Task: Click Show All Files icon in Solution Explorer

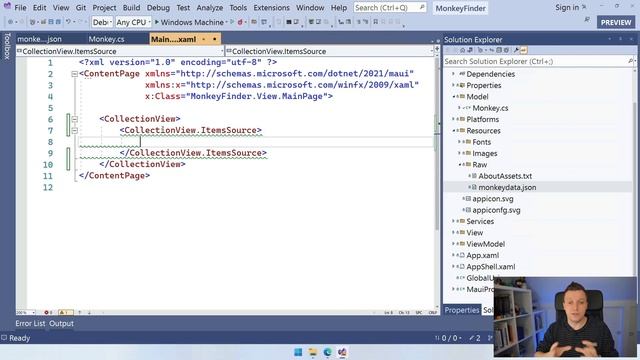Action: point(506,50)
